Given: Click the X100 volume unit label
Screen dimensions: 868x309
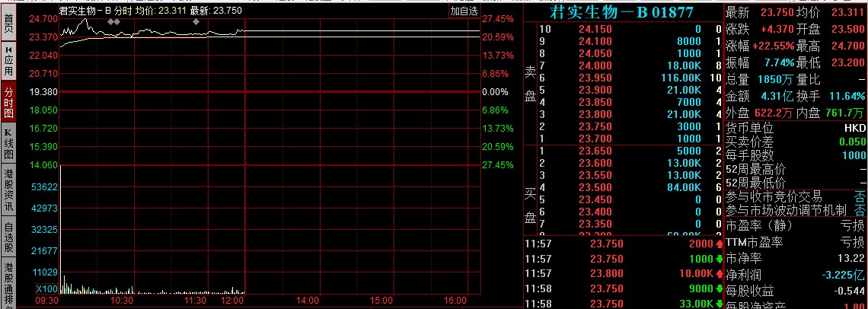Looking at the screenshot, I should pyautogui.click(x=47, y=289).
